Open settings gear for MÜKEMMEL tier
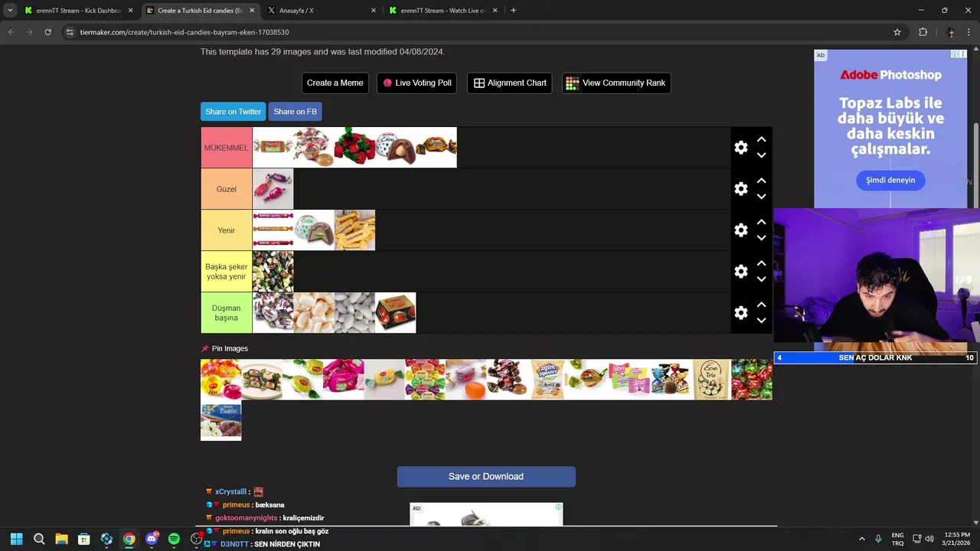The width and height of the screenshot is (980, 551). tap(740, 148)
